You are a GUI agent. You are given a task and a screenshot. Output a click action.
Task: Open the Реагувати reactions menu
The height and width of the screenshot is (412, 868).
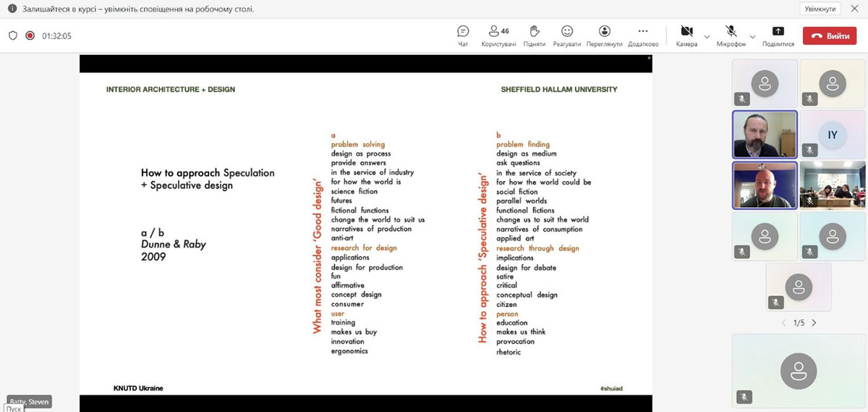tap(567, 35)
